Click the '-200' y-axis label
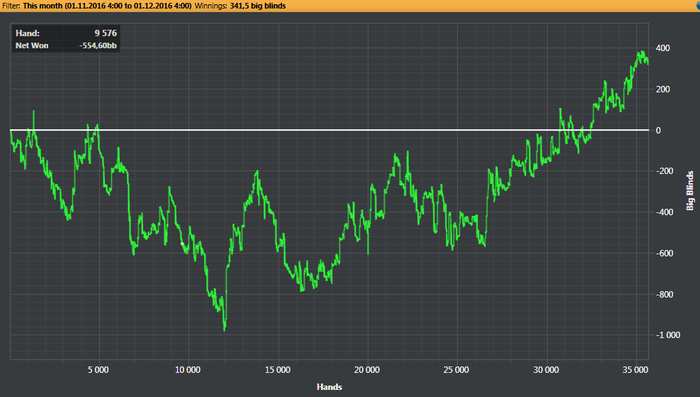This screenshot has width=700, height=397. pos(664,171)
